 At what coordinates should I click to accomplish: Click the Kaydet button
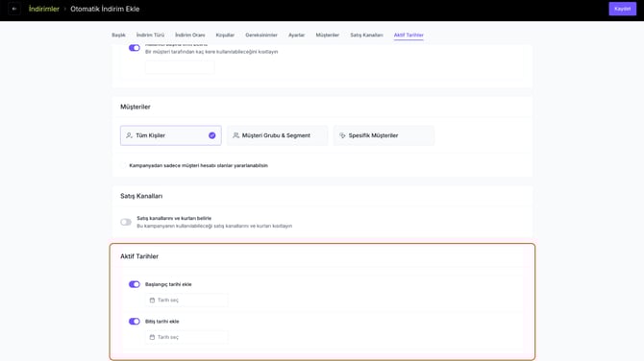pyautogui.click(x=622, y=9)
